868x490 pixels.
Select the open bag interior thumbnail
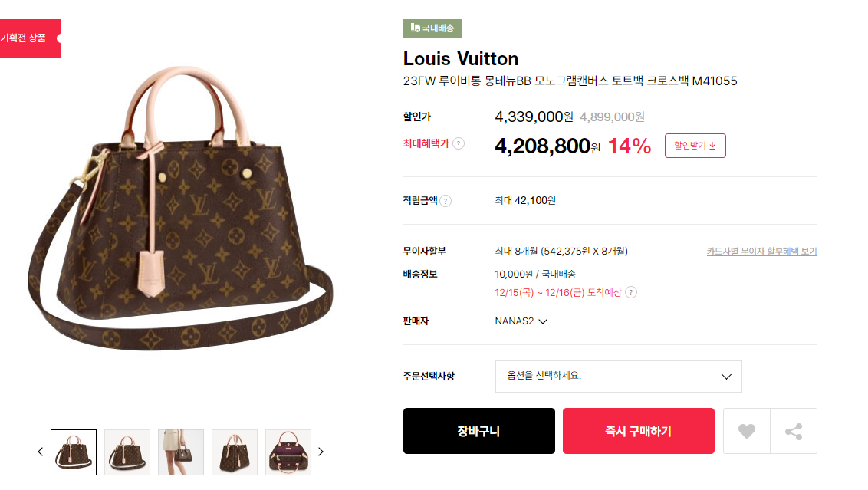coord(288,452)
